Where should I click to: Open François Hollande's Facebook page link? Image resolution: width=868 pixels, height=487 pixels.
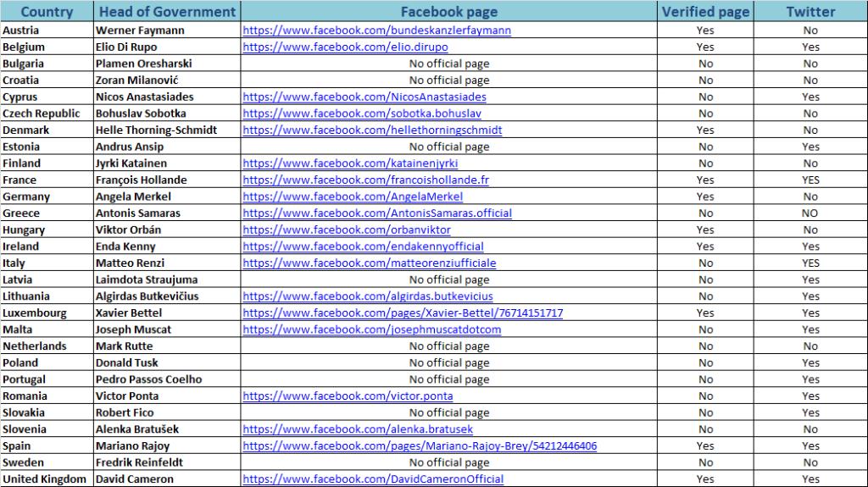point(365,180)
